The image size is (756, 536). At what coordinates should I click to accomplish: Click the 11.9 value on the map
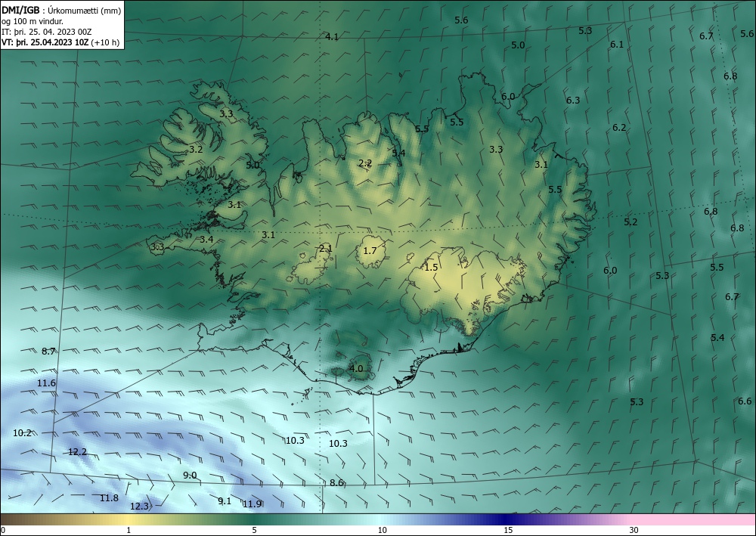252,504
